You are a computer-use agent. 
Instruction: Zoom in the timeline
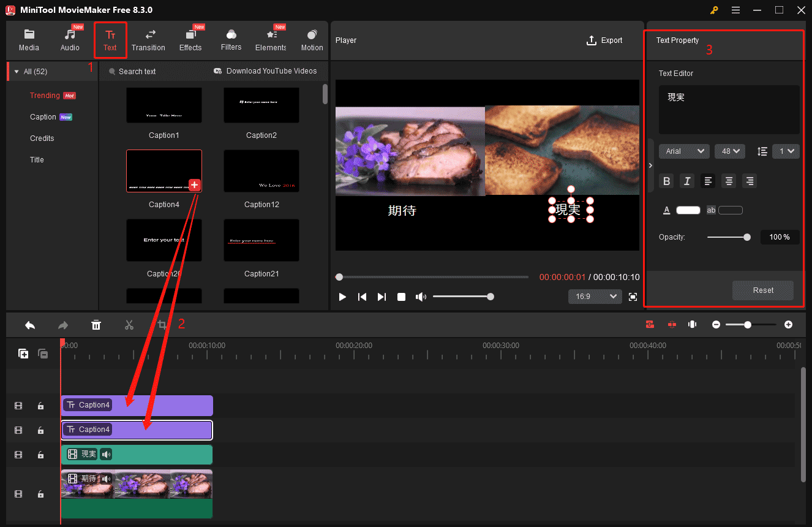(x=788, y=325)
